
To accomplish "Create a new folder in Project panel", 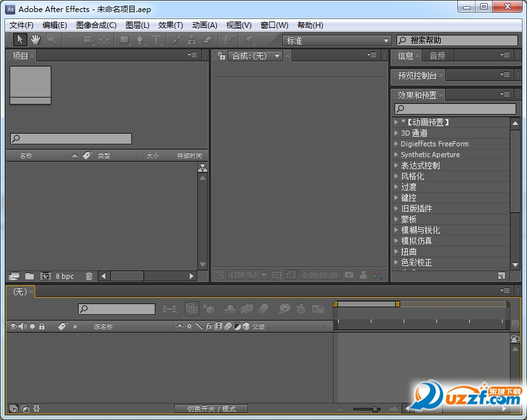I will pyautogui.click(x=30, y=276).
